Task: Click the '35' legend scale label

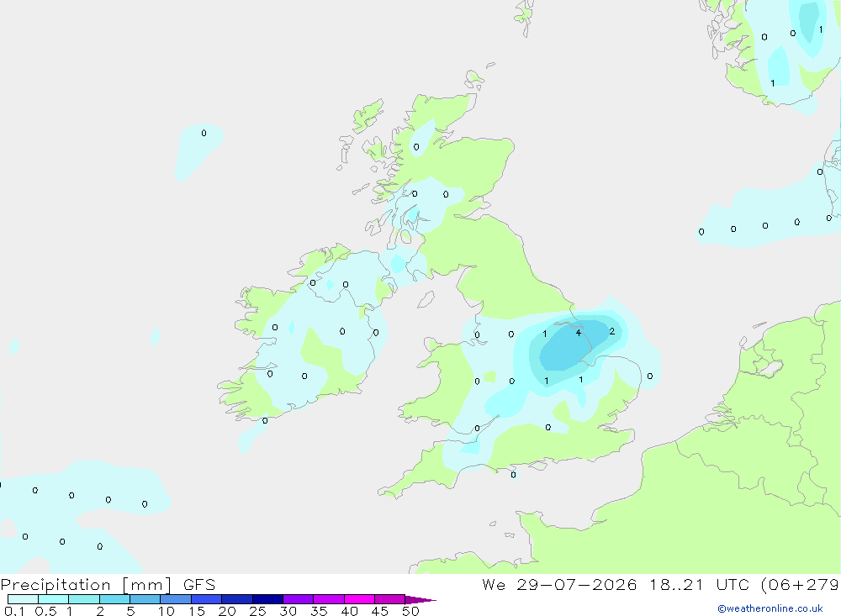Action: (x=319, y=611)
